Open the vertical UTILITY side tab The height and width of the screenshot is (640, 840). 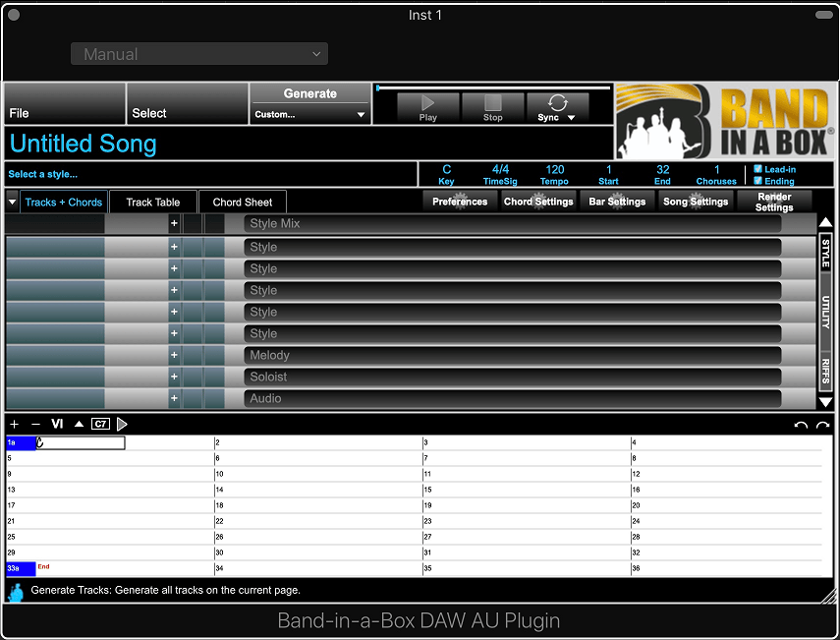pos(825,312)
